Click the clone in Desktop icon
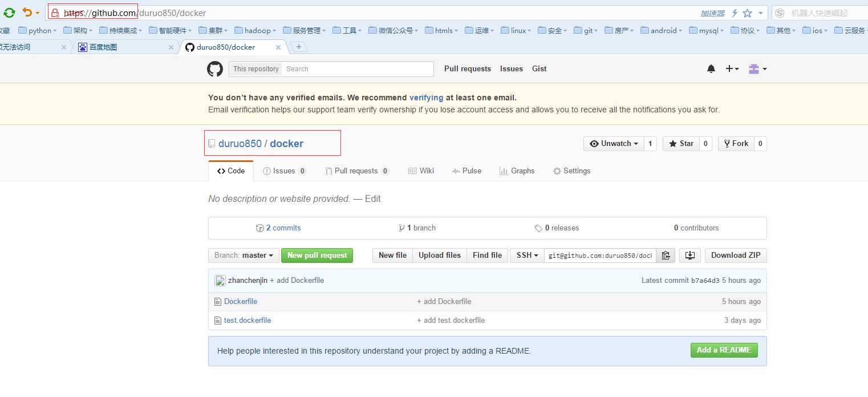The height and width of the screenshot is (397, 868). [690, 256]
